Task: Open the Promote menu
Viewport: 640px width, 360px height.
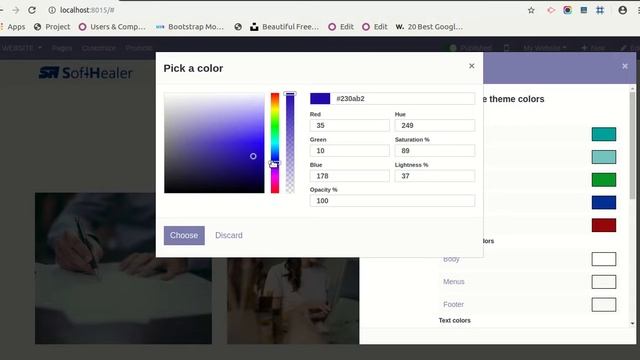Action: pyautogui.click(x=139, y=48)
